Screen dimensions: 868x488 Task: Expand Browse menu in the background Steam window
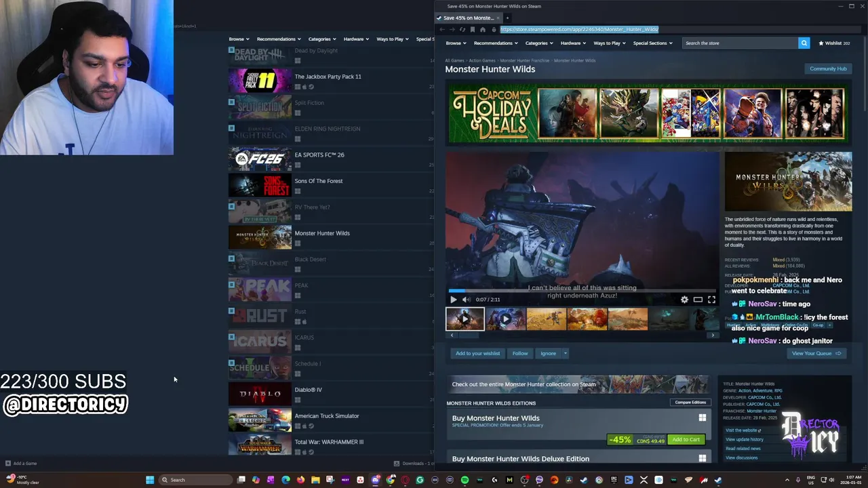tap(238, 39)
